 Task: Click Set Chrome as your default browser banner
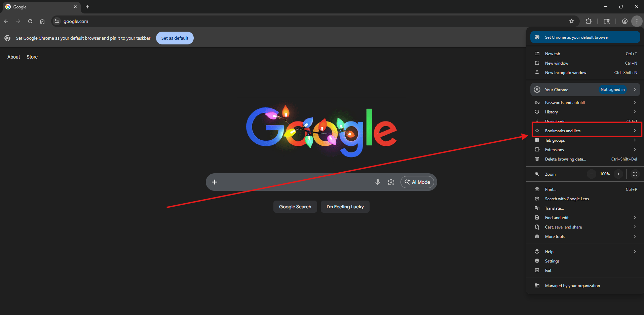coord(585,37)
